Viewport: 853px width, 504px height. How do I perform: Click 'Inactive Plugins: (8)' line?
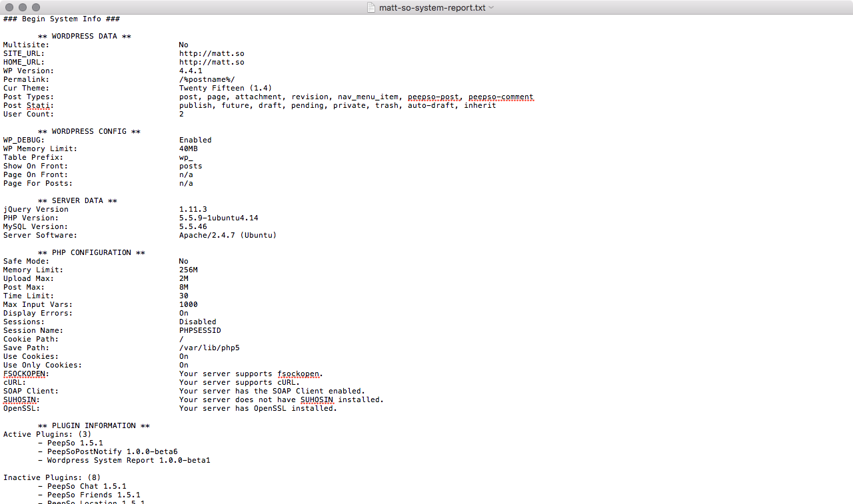point(52,477)
